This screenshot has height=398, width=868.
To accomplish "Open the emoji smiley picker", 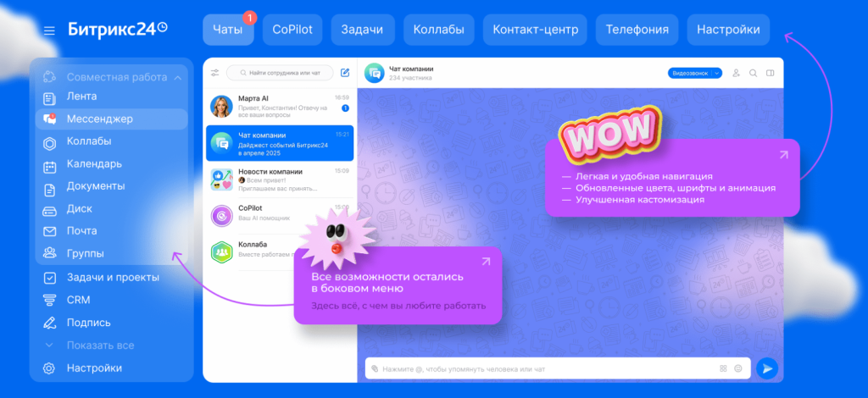I will (738, 368).
